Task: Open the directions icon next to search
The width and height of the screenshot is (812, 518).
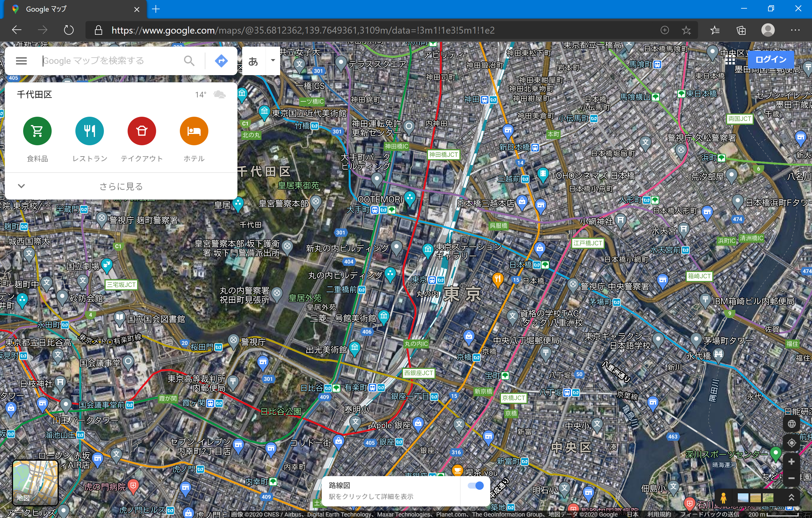Action: (x=221, y=61)
